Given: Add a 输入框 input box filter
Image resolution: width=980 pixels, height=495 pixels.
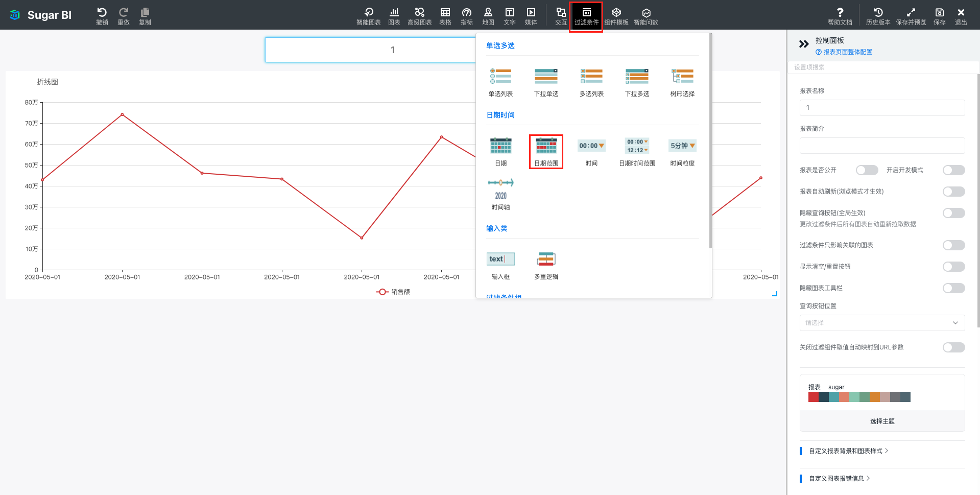Looking at the screenshot, I should 500,266.
